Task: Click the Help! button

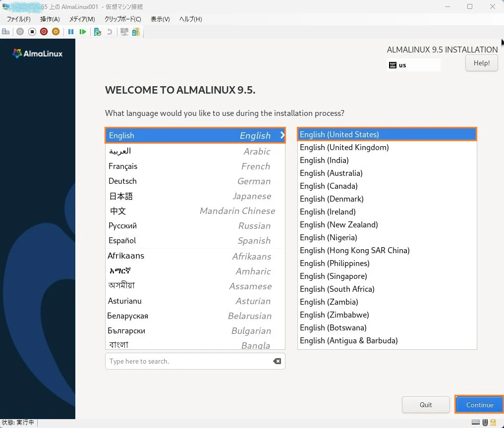Action: tap(482, 63)
